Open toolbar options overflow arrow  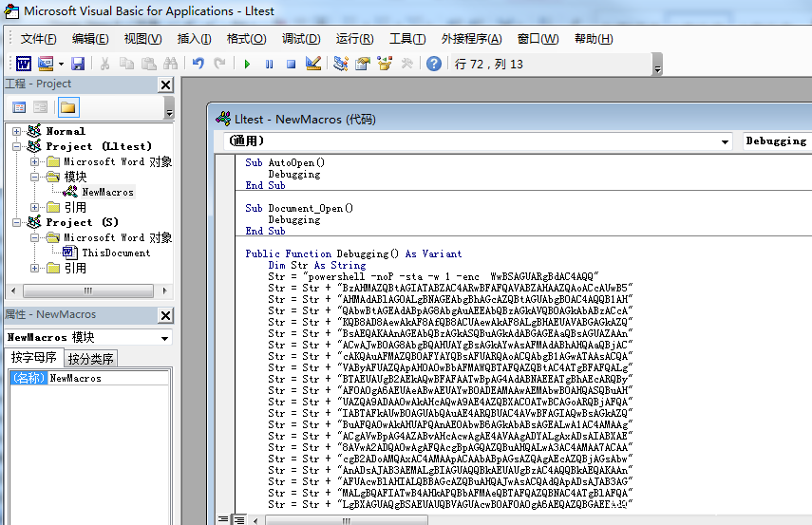(657, 65)
